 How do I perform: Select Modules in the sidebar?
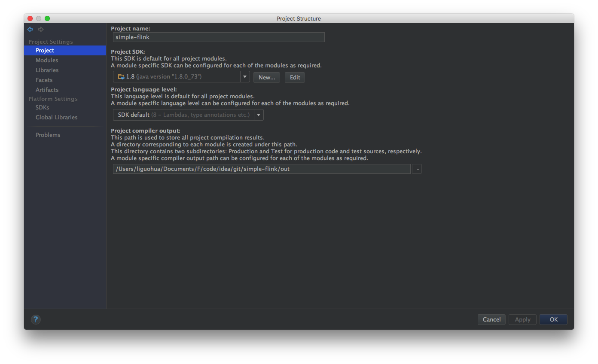click(47, 60)
